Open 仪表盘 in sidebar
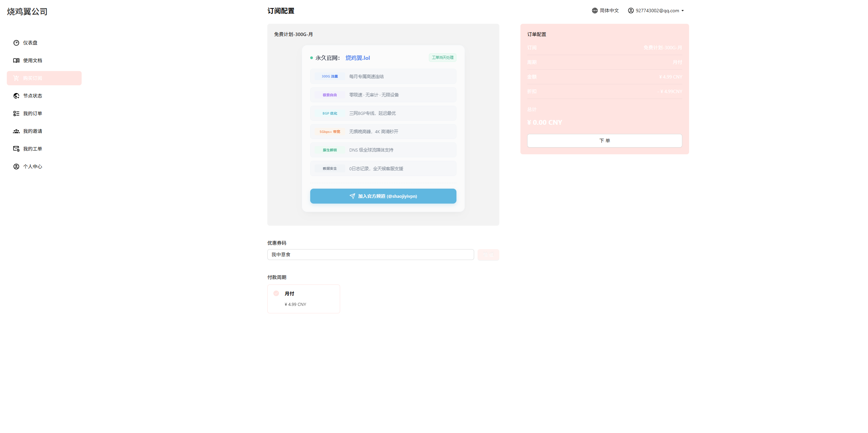This screenshot has width=868, height=433. pos(44,43)
